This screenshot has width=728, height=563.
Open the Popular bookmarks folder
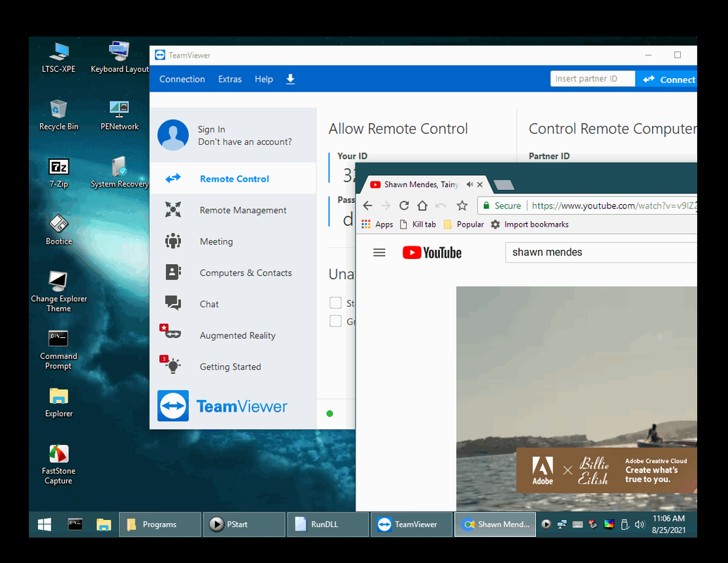coord(464,224)
